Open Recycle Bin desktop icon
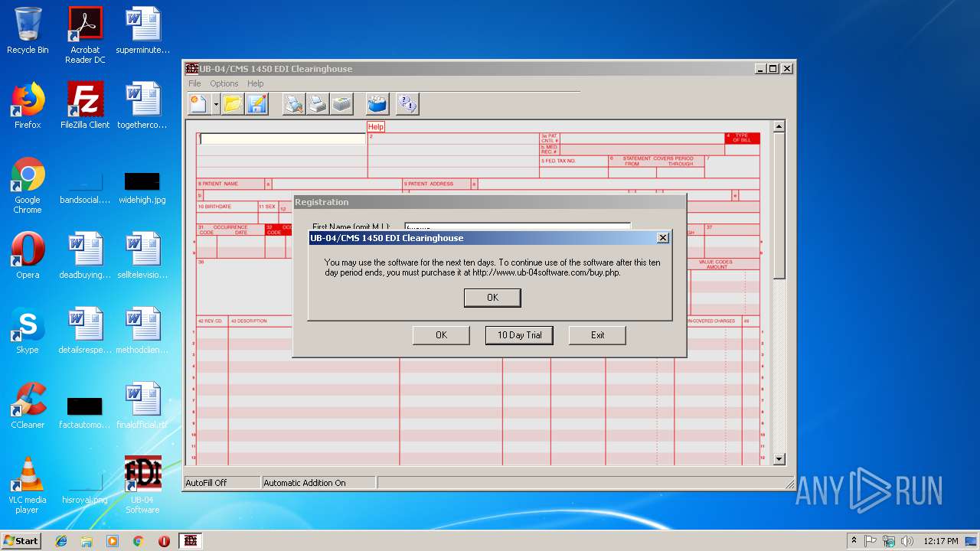This screenshot has height=551, width=980. tap(28, 31)
